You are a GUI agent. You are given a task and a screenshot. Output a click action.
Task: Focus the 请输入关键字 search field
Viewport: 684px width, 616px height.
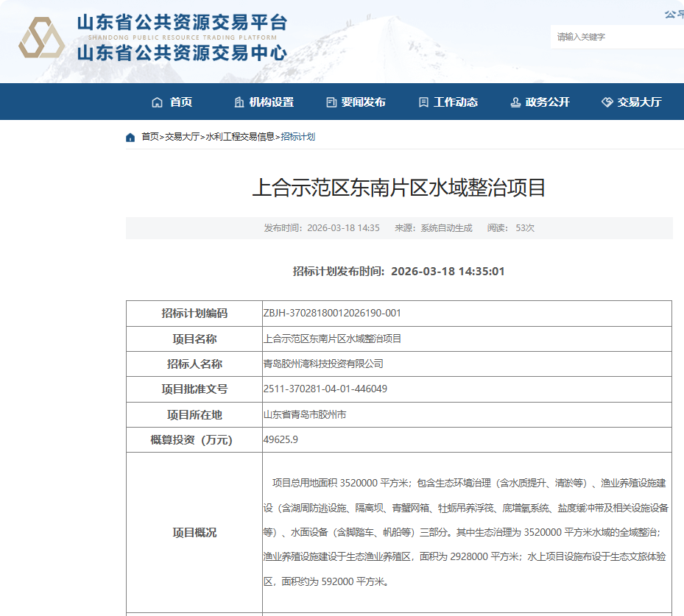615,37
